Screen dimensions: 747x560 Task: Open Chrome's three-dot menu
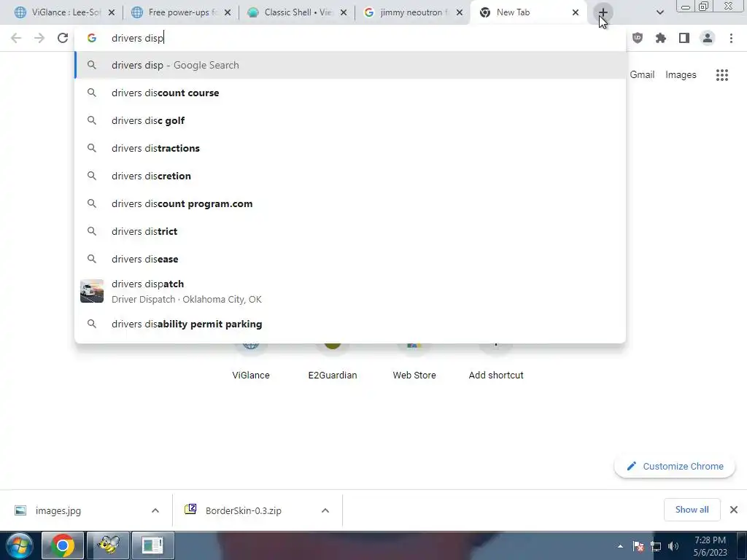731,38
